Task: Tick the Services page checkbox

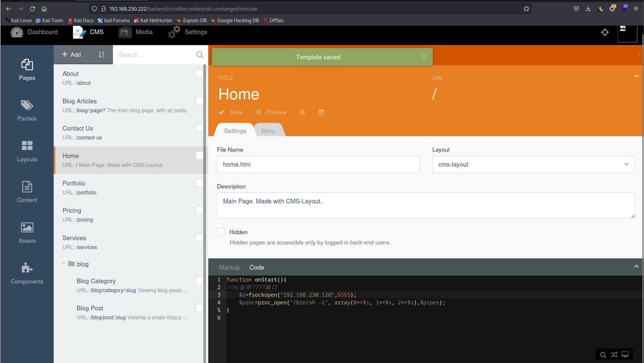Action: (200, 237)
